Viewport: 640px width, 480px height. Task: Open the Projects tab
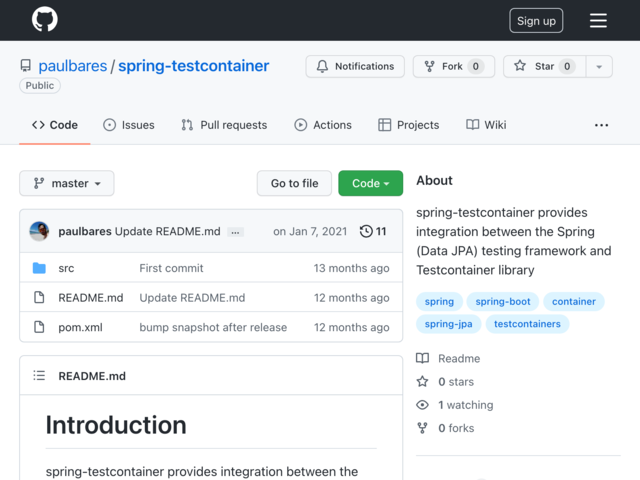pos(409,125)
